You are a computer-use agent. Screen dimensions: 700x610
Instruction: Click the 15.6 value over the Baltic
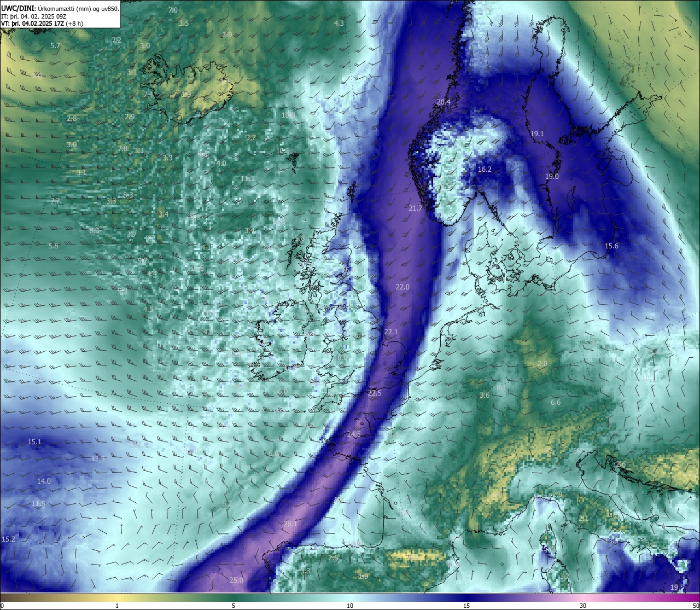(x=611, y=246)
